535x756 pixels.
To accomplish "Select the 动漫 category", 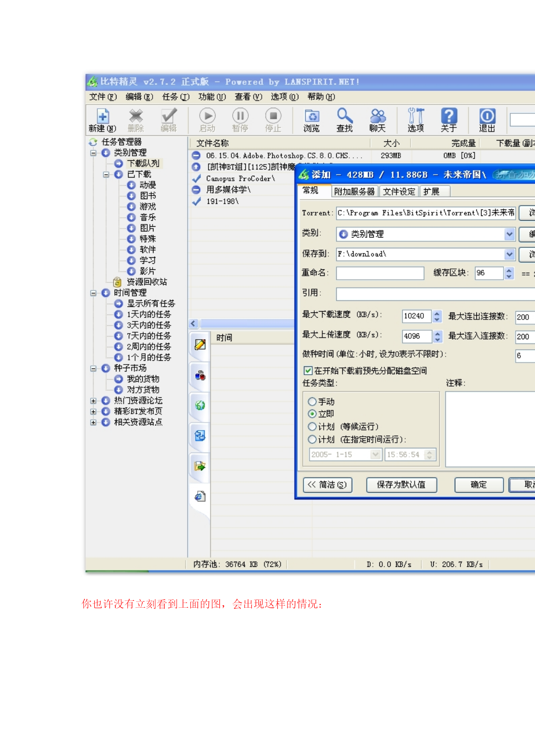I will click(148, 185).
